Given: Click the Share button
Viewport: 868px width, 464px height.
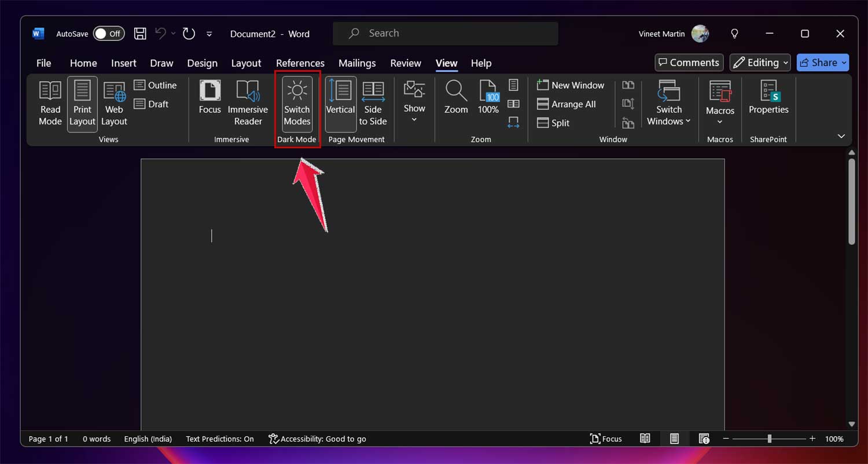Looking at the screenshot, I should 822,62.
